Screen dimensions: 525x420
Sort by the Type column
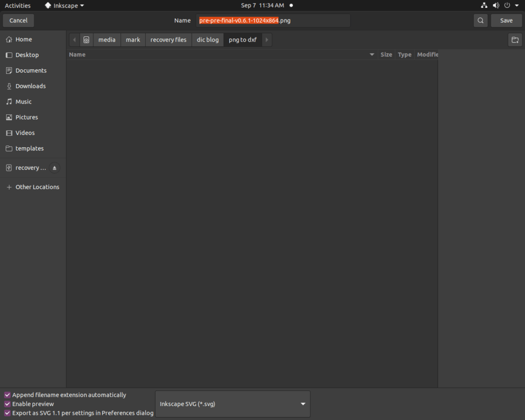click(405, 54)
